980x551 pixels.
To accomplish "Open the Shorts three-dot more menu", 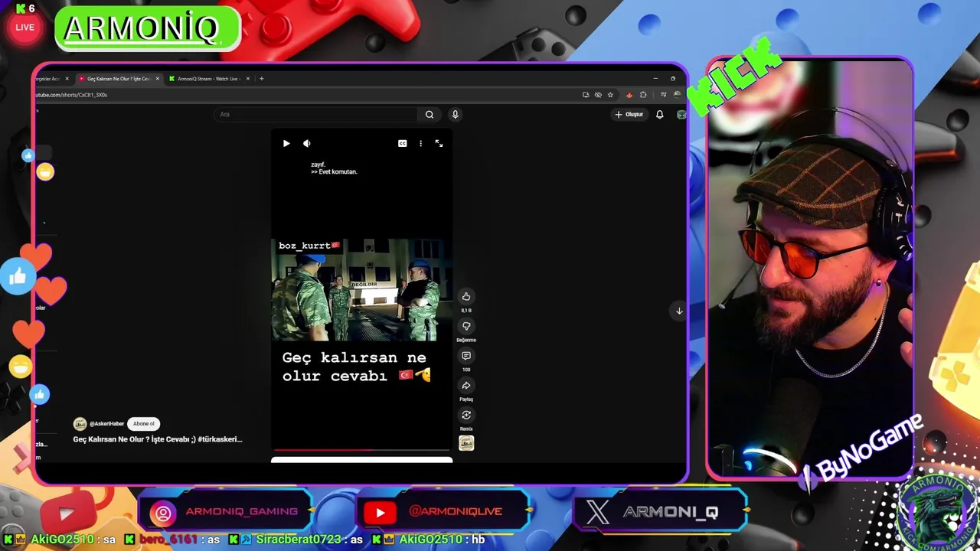I will click(x=420, y=143).
